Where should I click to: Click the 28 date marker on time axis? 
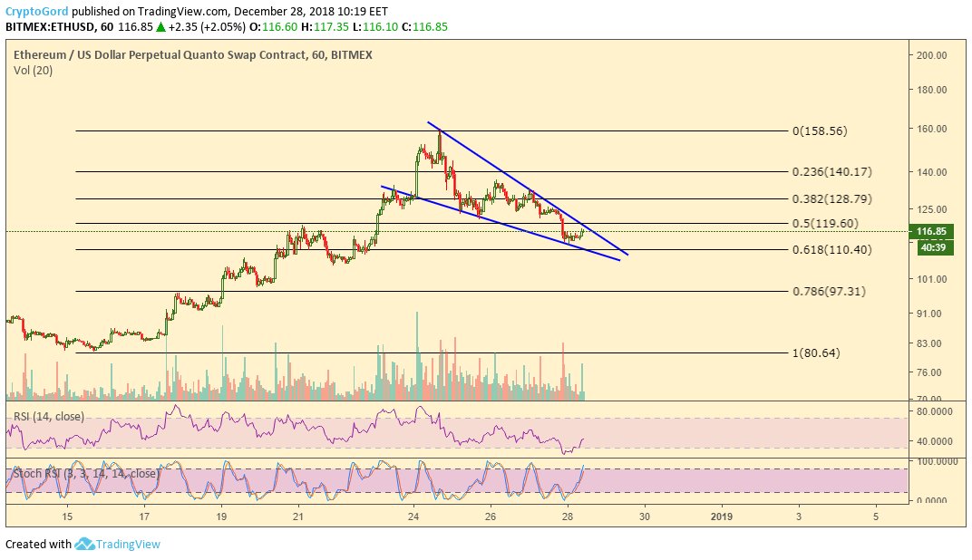568,516
